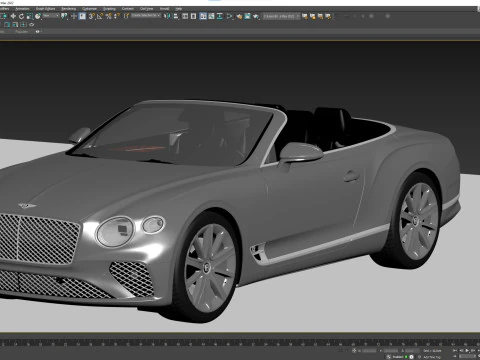Play the animation
The width and height of the screenshot is (480, 360).
point(467,350)
